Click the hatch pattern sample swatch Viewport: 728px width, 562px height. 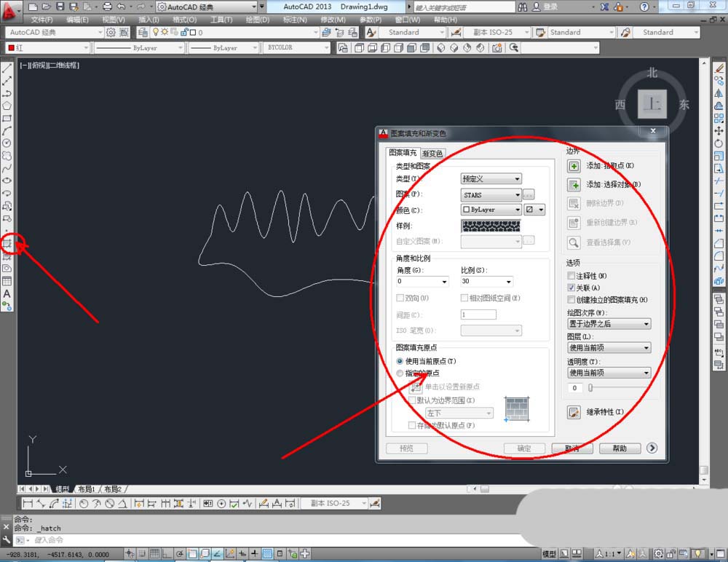pyautogui.click(x=491, y=226)
